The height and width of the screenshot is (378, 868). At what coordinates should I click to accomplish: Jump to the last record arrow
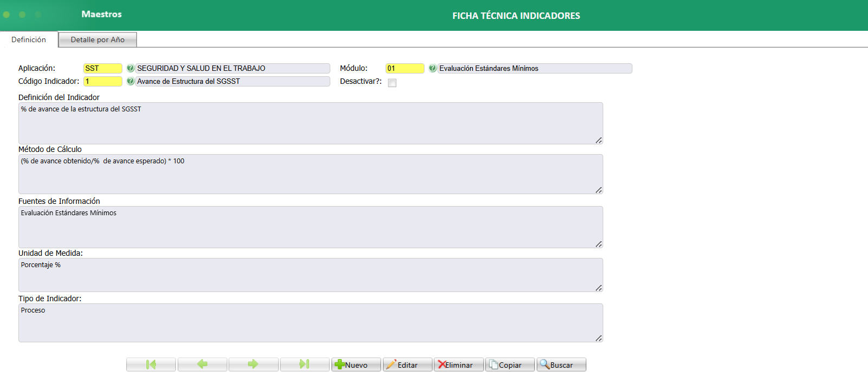[x=304, y=364]
